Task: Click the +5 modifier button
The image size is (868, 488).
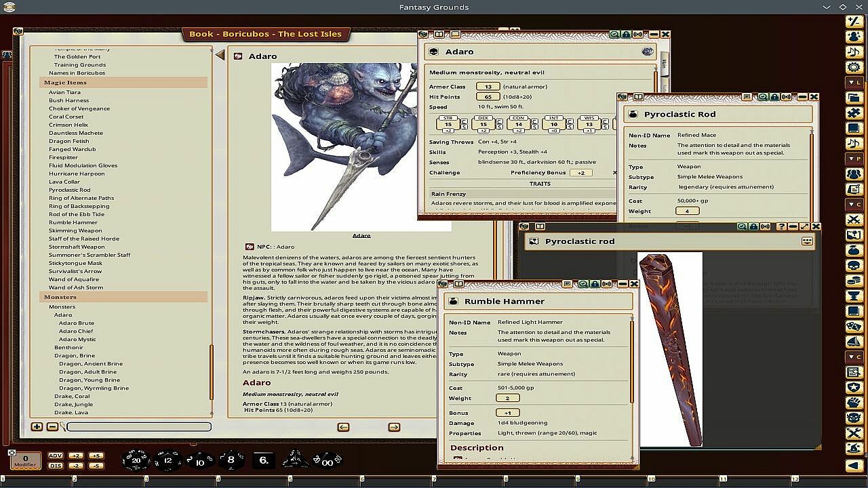Action: click(96, 456)
